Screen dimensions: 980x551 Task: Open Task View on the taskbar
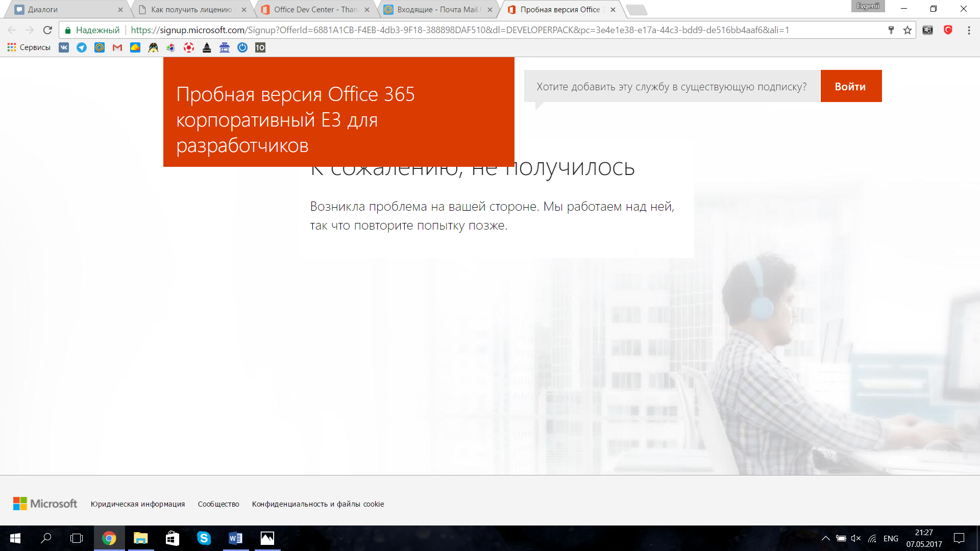77,538
